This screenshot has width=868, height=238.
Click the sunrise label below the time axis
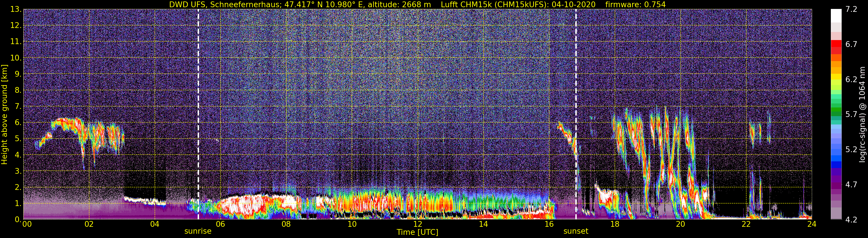pos(198,231)
